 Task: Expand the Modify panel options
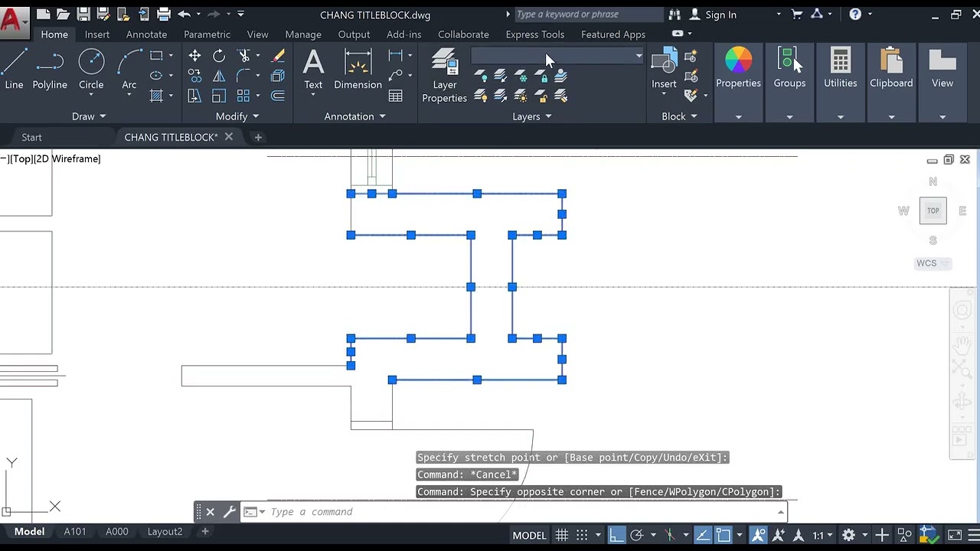tap(237, 116)
